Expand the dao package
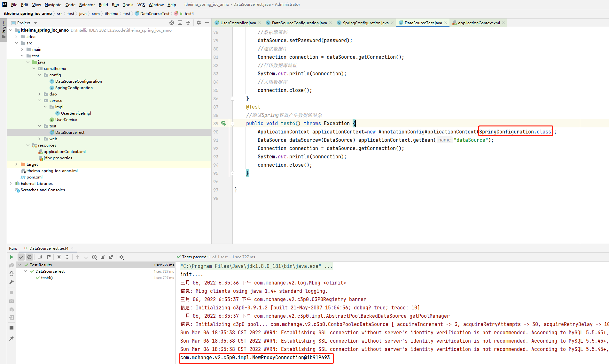 [40, 94]
